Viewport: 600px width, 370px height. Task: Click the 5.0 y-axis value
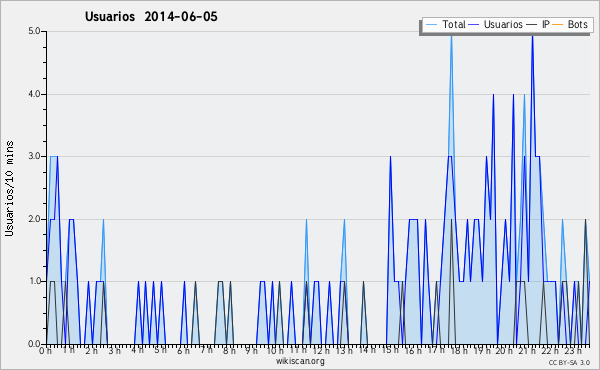pyautogui.click(x=34, y=31)
